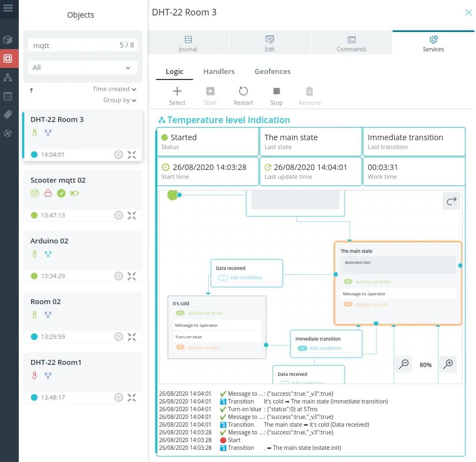Viewport: 476px width, 462px height.
Task: Open the tags icon in left sidebar
Action: (8, 114)
